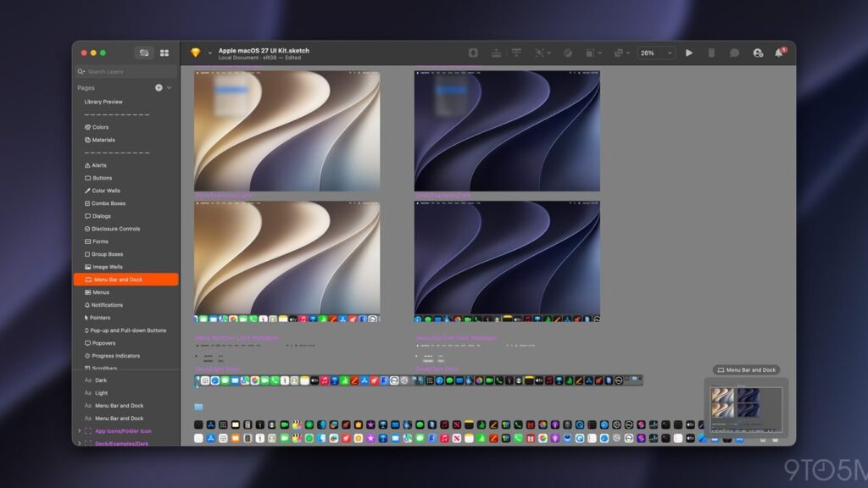The height and width of the screenshot is (488, 868).
Task: Switch sidebar to layer list view
Action: tap(144, 53)
